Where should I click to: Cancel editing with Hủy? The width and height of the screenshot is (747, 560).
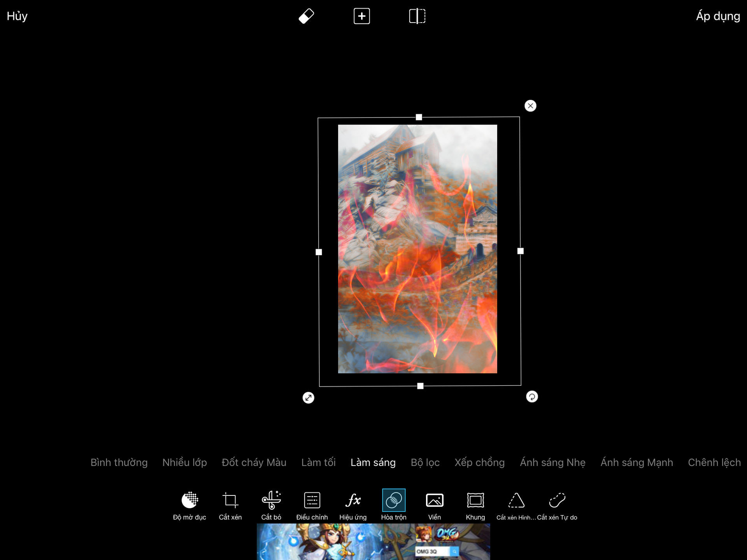pyautogui.click(x=17, y=16)
